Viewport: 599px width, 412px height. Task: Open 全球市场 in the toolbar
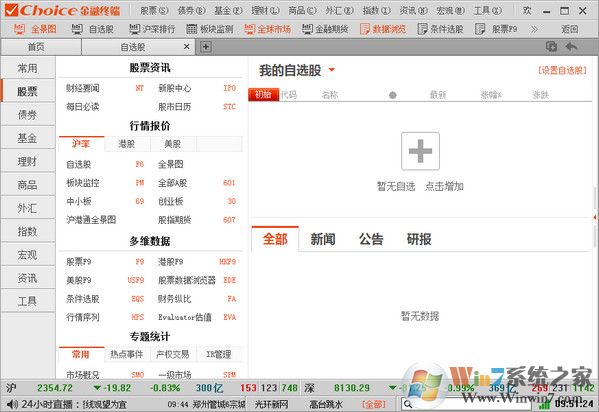click(x=268, y=29)
